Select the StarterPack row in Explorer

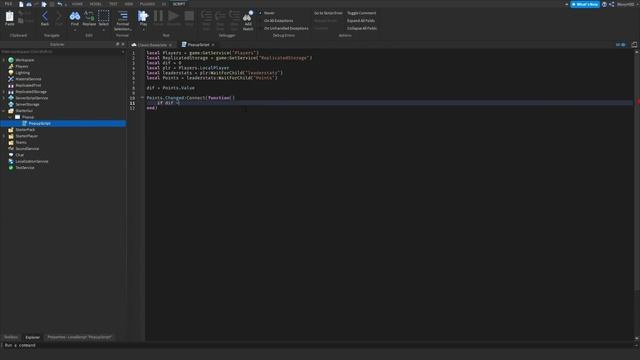(x=63, y=129)
